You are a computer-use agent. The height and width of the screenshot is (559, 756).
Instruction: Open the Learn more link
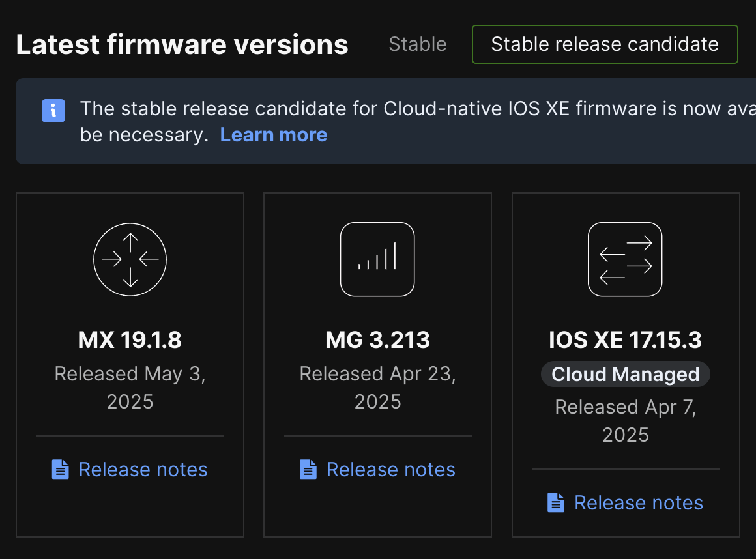click(x=273, y=135)
